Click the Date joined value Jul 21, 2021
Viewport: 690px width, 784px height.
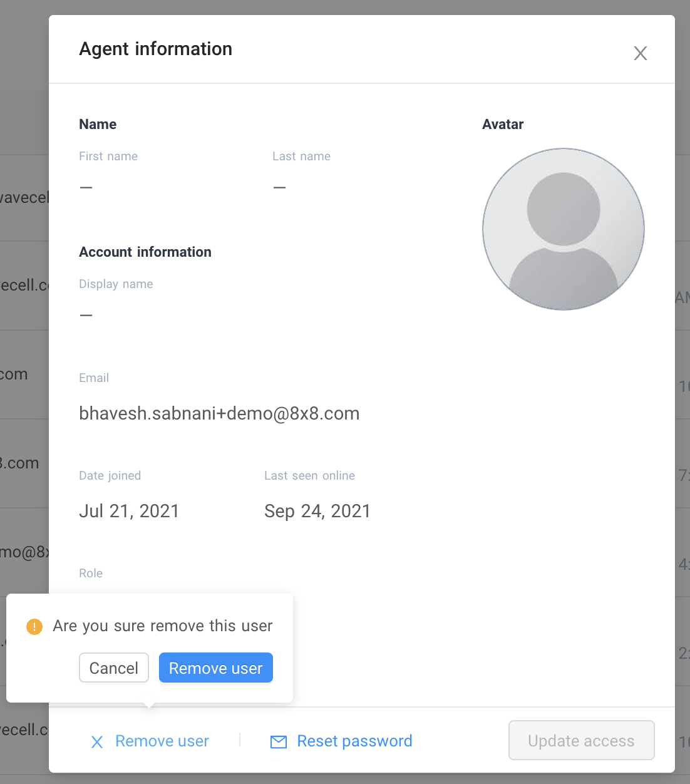(129, 511)
